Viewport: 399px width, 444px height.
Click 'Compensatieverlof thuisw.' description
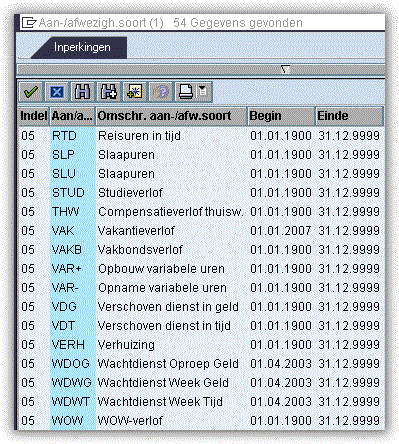[171, 212]
